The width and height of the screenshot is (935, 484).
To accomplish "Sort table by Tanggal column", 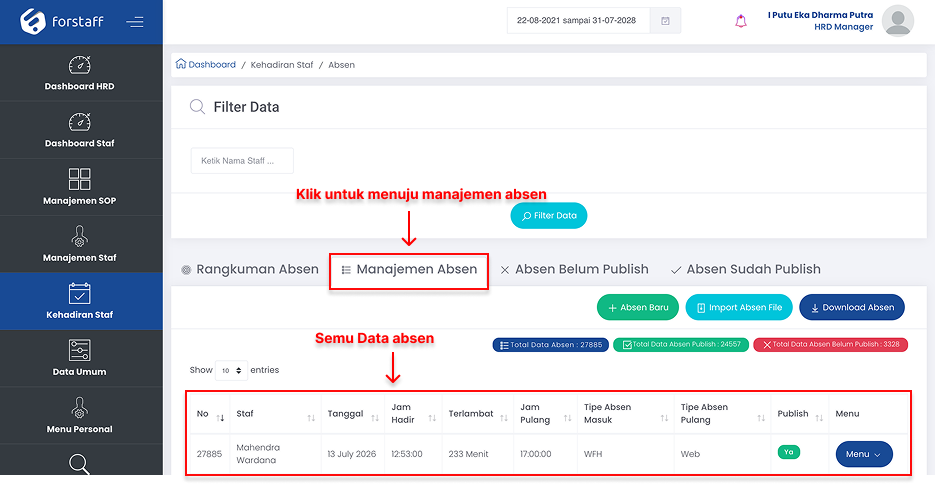I will click(x=352, y=414).
